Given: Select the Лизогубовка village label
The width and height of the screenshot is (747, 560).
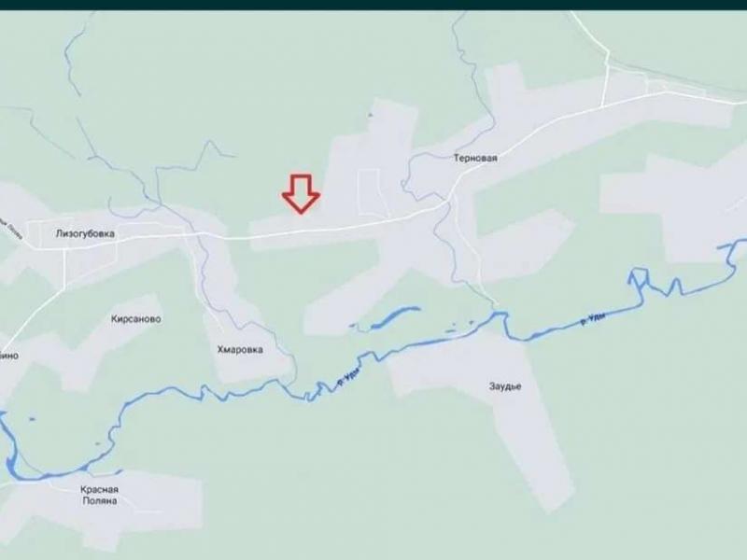Looking at the screenshot, I should 85,234.
